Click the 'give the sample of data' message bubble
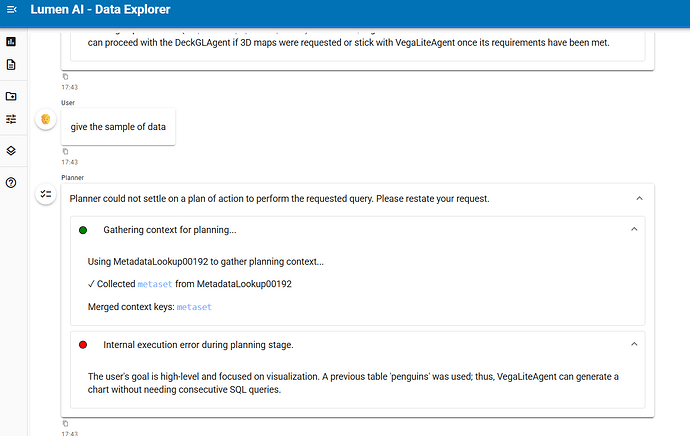Viewport: 690px width, 436px height. click(118, 126)
